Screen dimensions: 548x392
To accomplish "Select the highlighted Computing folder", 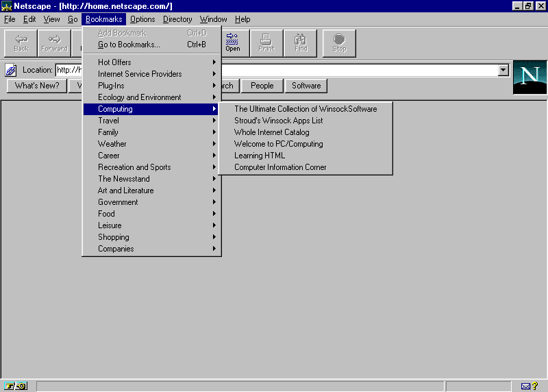I will pyautogui.click(x=152, y=109).
